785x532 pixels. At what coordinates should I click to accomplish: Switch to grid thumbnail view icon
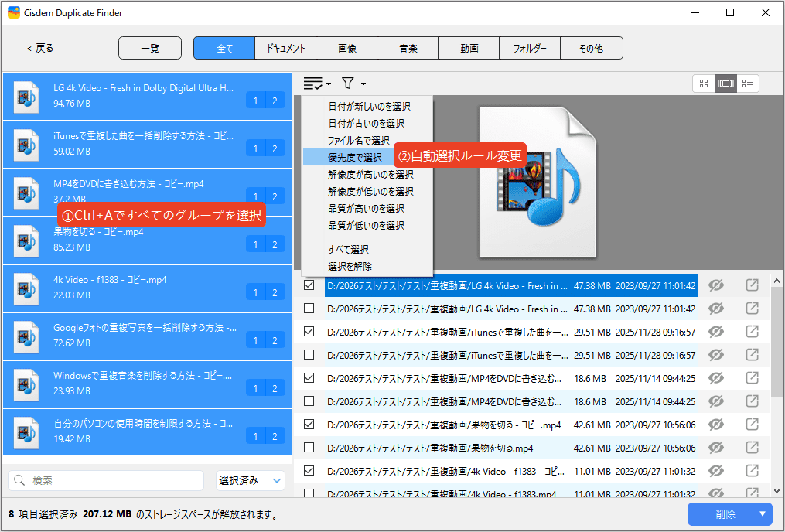coord(704,84)
